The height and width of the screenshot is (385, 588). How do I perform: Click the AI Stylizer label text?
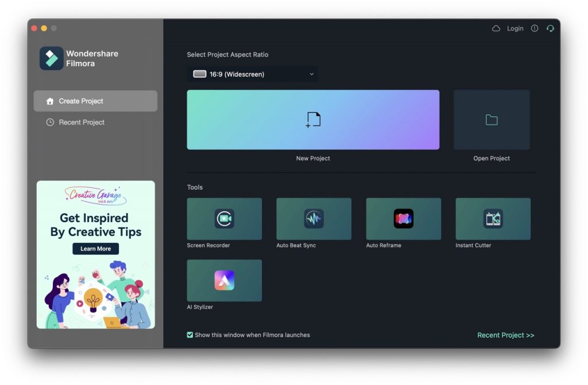(200, 307)
